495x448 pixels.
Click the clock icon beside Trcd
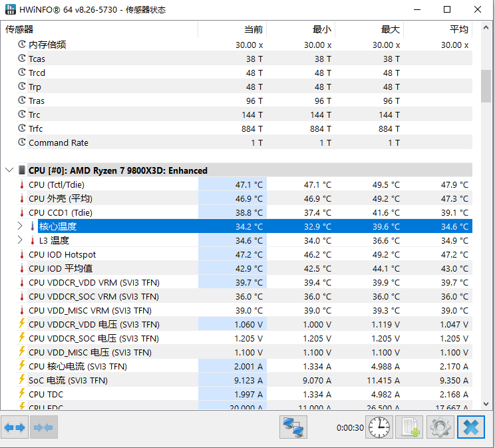(22, 73)
